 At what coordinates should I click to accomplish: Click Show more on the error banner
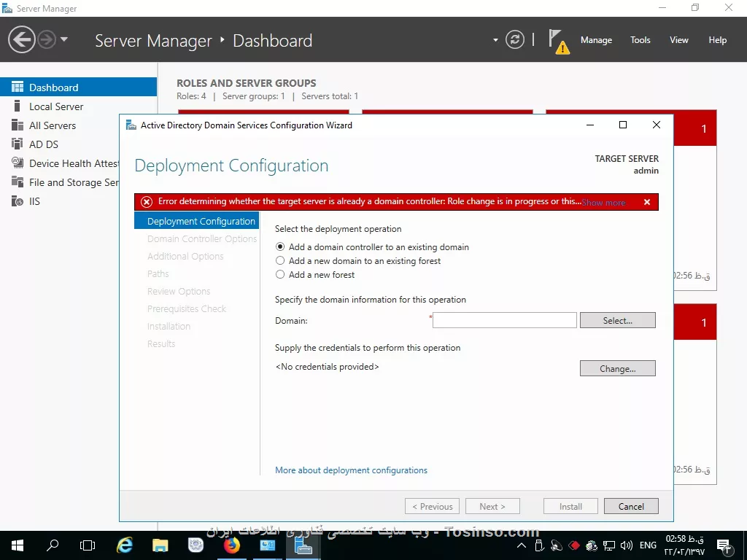(603, 203)
